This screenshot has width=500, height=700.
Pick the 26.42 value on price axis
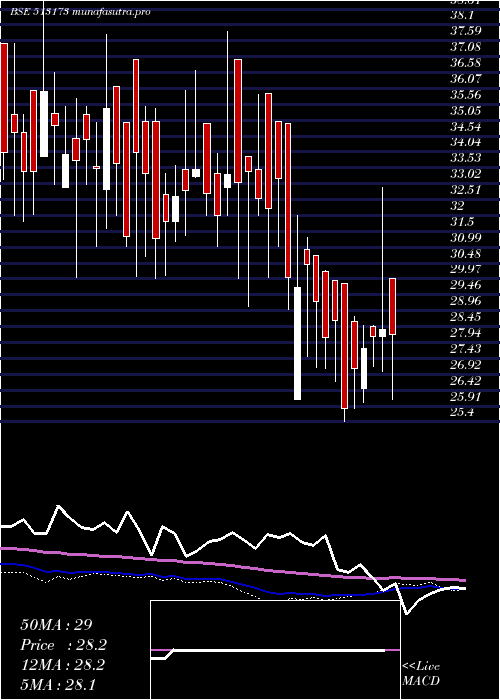coord(466,381)
